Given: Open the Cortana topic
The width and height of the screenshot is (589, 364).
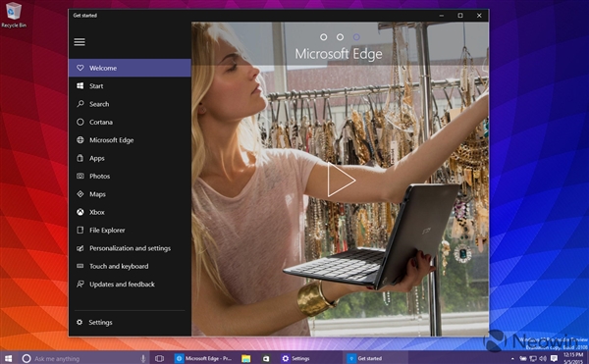Looking at the screenshot, I should (130, 122).
